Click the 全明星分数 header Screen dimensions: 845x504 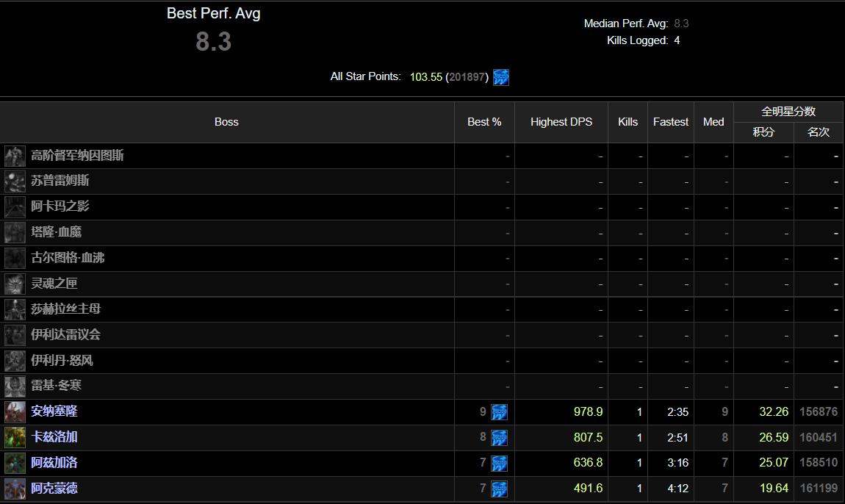(788, 112)
